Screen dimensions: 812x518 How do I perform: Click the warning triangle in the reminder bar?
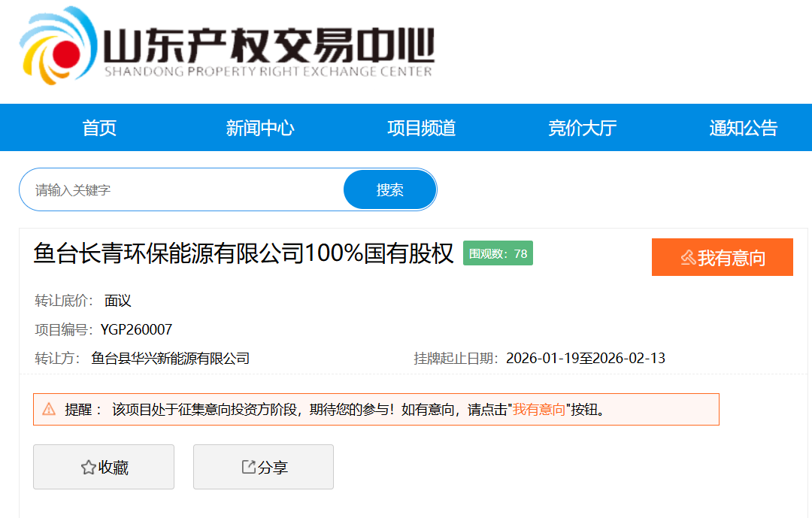click(x=50, y=408)
